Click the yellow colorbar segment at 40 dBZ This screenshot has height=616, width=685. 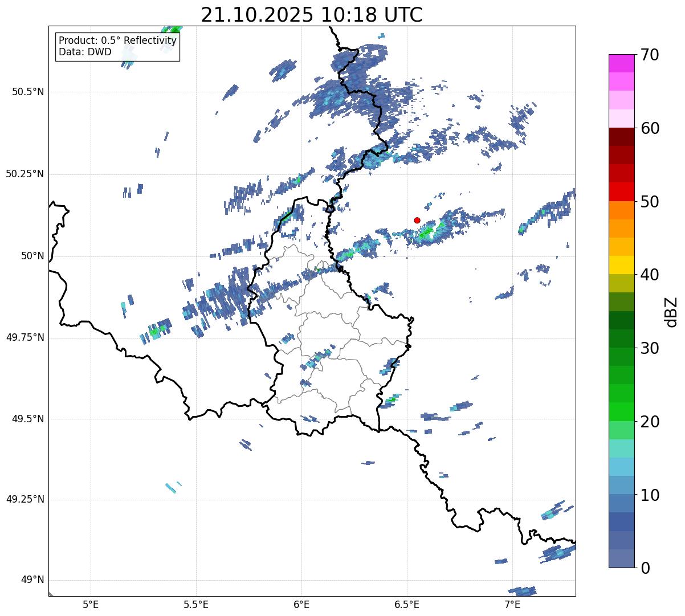[622, 265]
